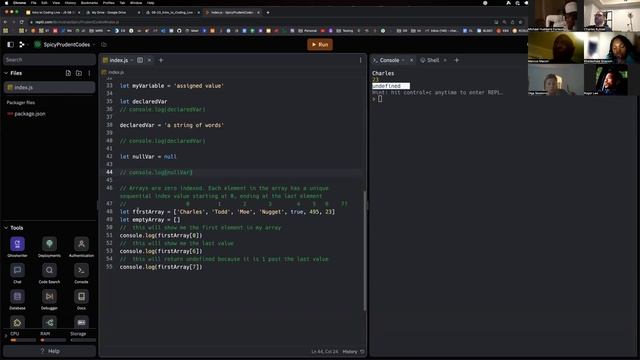Click the 'Charles' console output line
The image size is (640, 360).
383,73
